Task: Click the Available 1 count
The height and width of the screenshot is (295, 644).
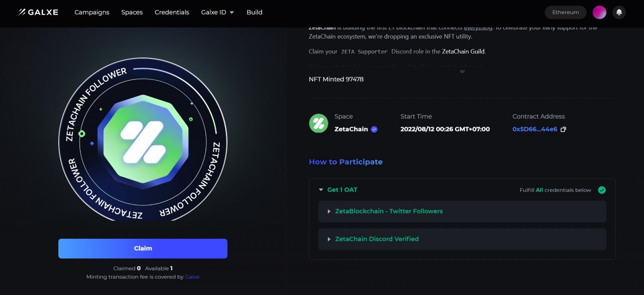Action: pyautogui.click(x=159, y=268)
